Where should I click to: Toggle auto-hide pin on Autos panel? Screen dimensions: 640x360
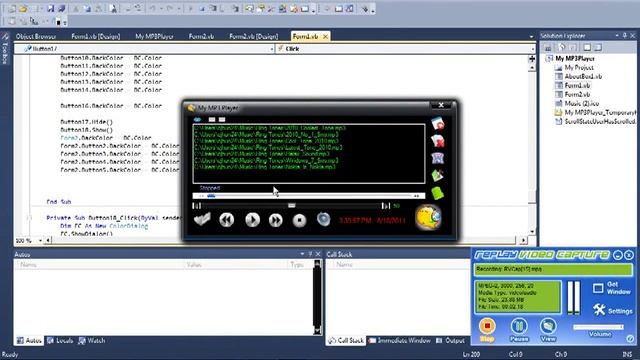point(310,254)
